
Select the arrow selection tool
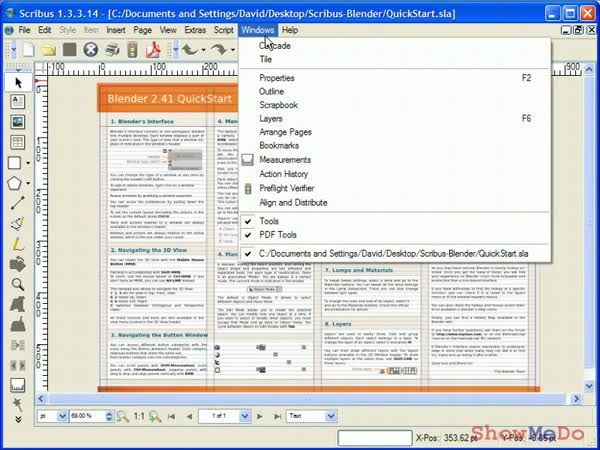click(17, 79)
